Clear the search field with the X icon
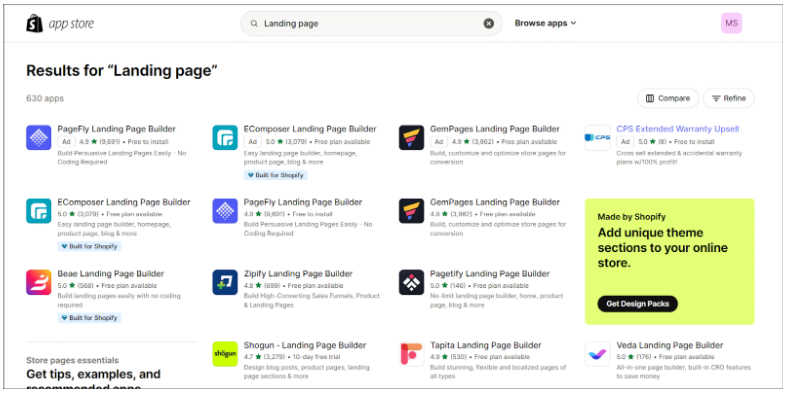Screen dimensions: 788x393 pos(488,24)
